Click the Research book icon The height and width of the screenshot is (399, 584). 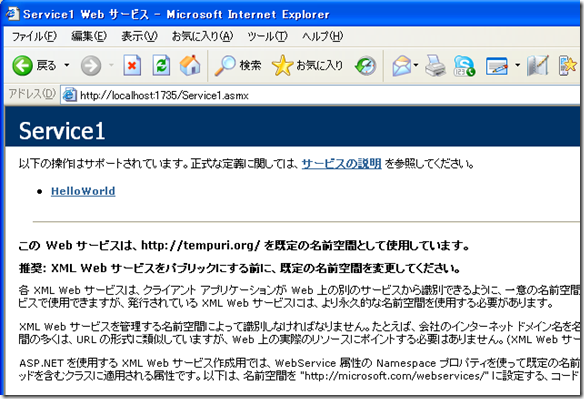[537, 66]
